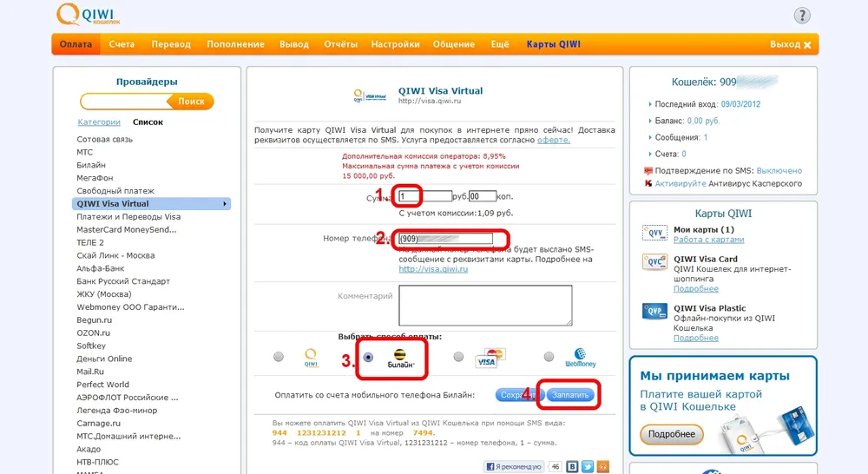
Task: Select Билайн in providers list
Action: 91,165
